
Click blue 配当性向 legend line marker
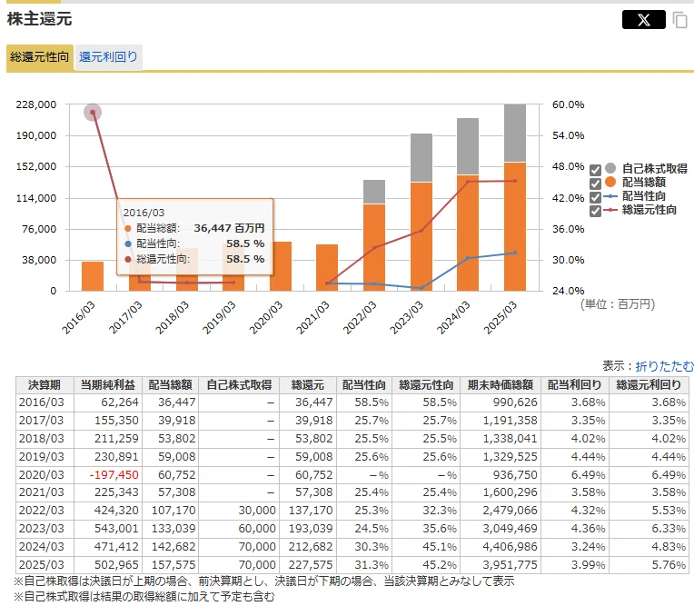point(610,196)
